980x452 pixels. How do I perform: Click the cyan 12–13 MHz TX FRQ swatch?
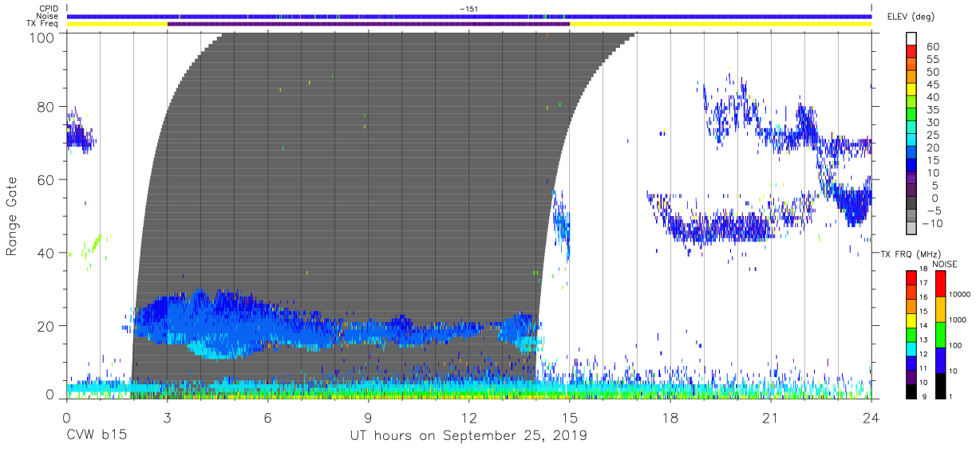tap(911, 349)
